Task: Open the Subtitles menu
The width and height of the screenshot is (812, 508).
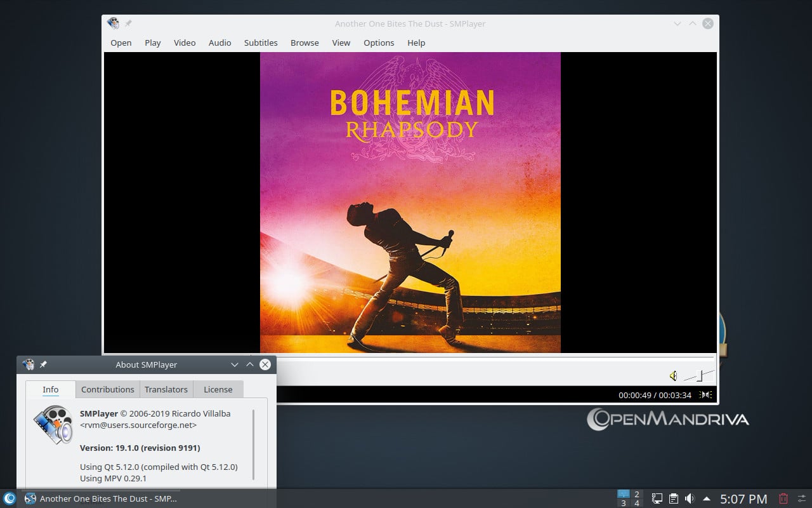Action: (x=261, y=43)
